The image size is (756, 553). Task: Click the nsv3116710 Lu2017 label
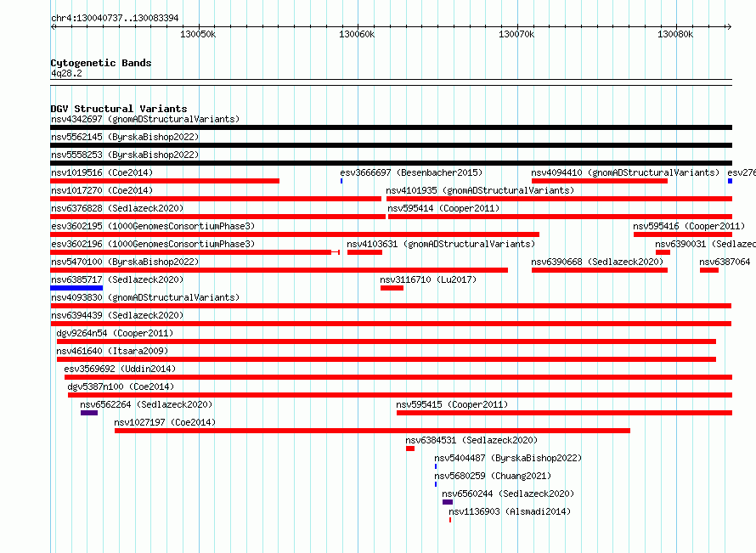[x=428, y=279]
